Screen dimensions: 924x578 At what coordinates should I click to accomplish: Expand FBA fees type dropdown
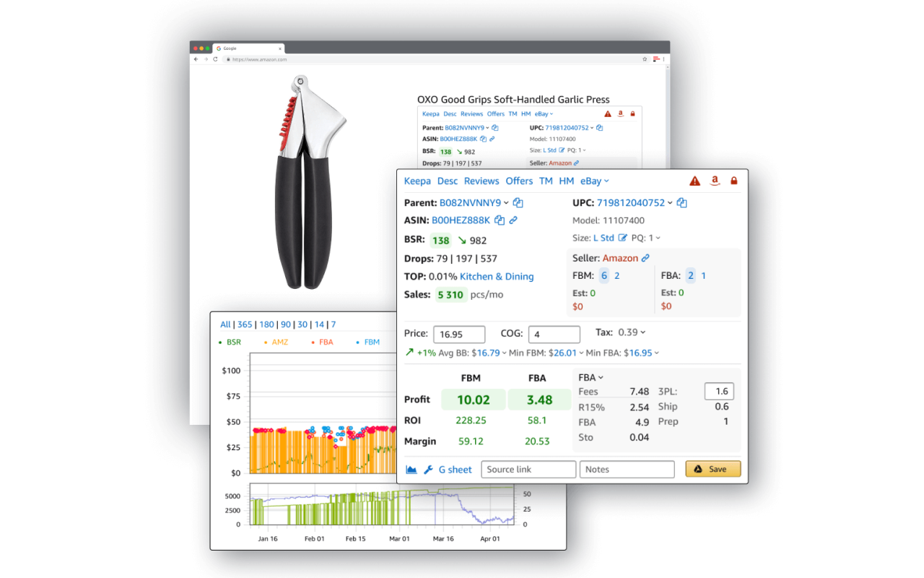[x=590, y=377]
